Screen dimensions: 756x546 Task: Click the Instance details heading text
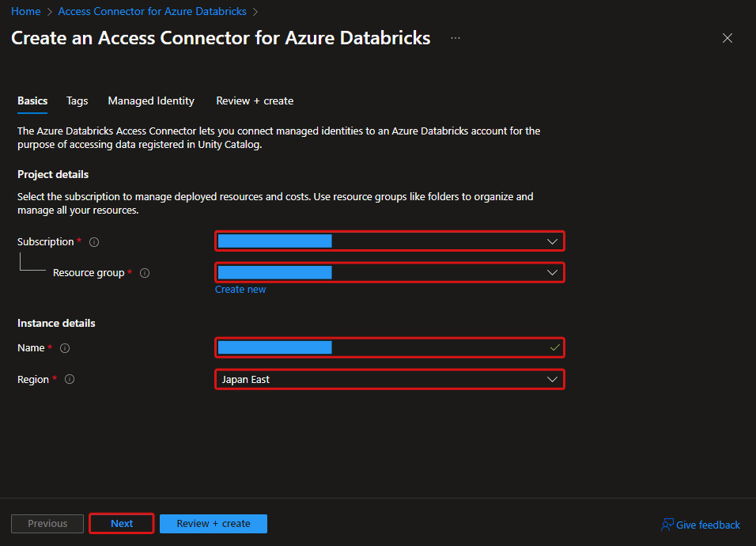pos(56,323)
